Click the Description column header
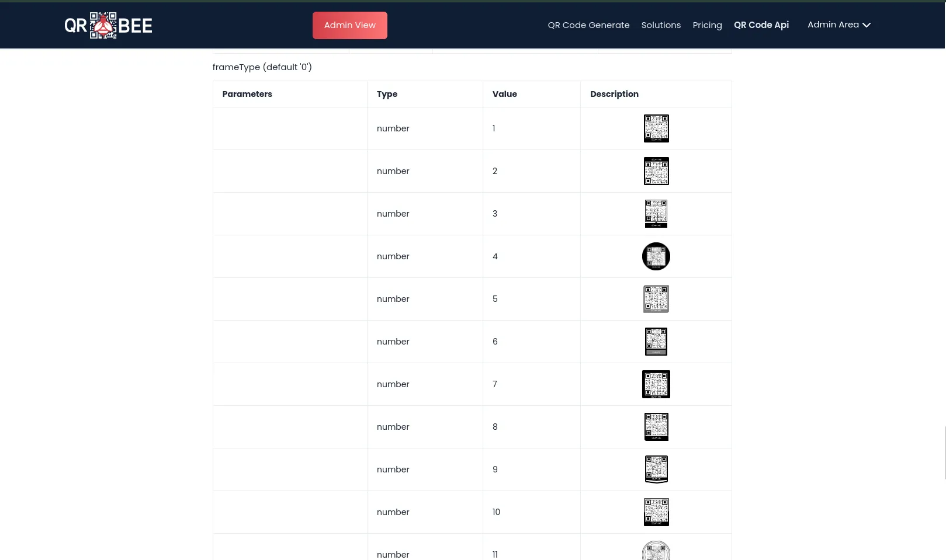The image size is (946, 560). pyautogui.click(x=614, y=94)
